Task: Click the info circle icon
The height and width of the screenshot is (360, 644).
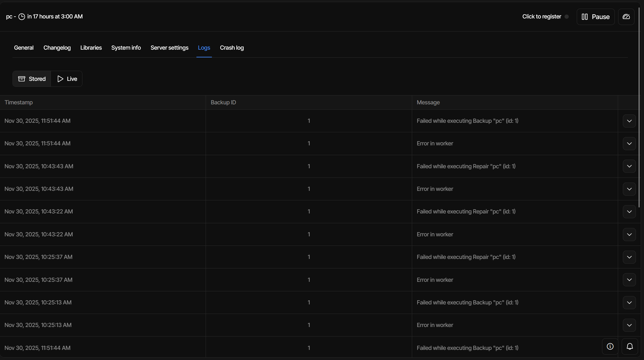Action: pyautogui.click(x=610, y=346)
